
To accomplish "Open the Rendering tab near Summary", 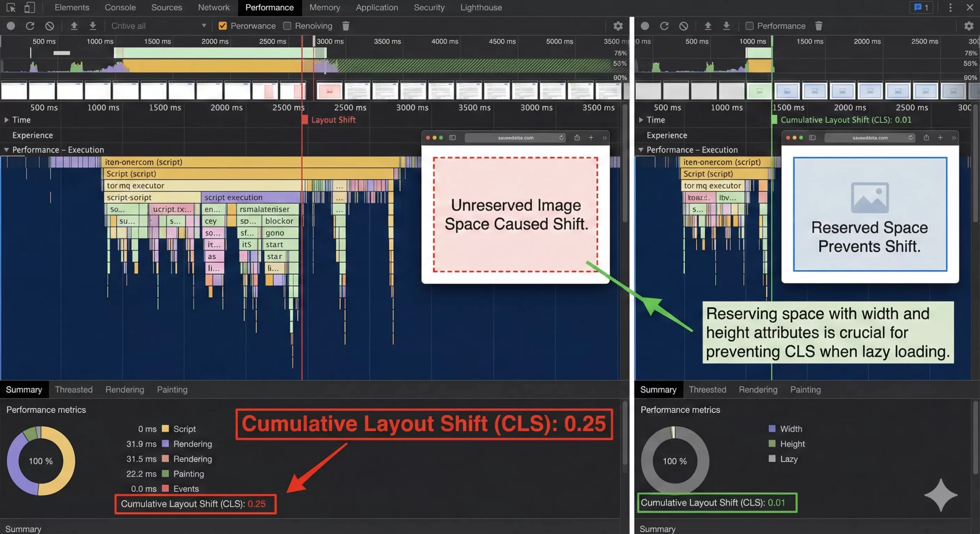I will point(124,389).
